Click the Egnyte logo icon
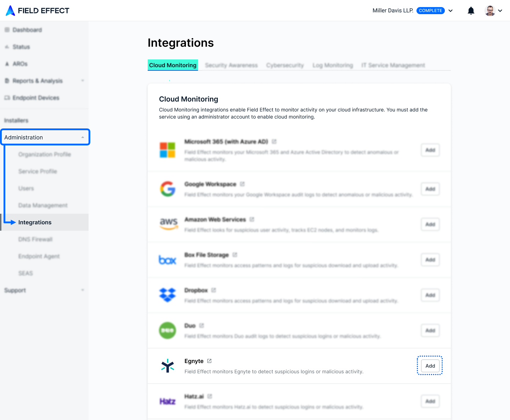Image resolution: width=510 pixels, height=420 pixels. (x=168, y=366)
